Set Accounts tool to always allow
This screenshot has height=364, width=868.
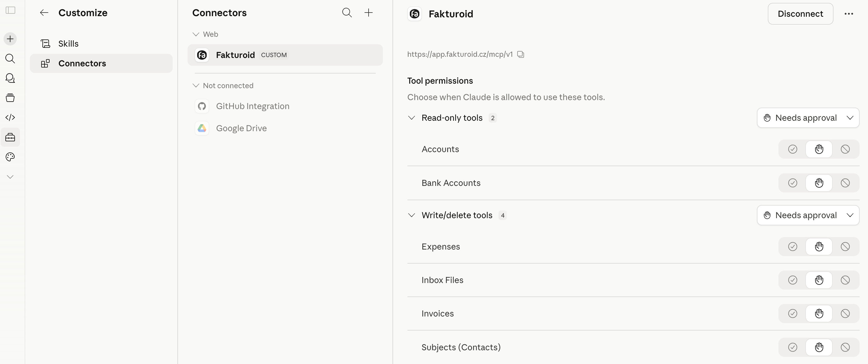click(x=792, y=149)
